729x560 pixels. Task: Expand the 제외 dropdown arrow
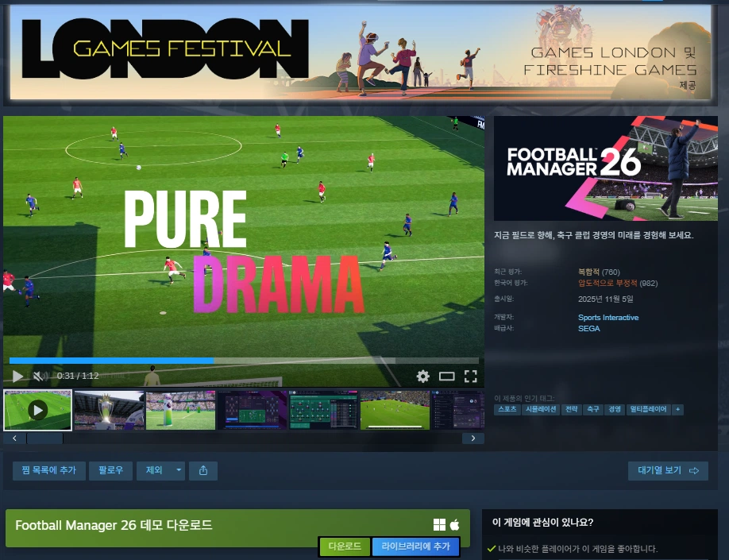coord(179,470)
